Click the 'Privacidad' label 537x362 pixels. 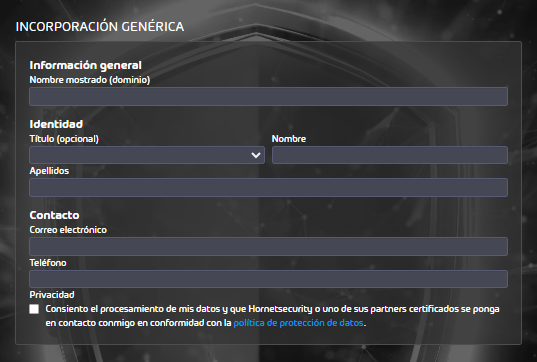point(52,295)
